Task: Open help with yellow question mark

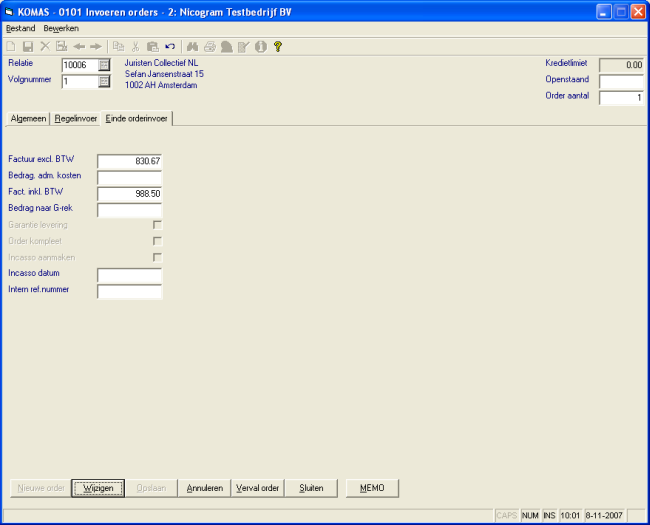Action: (x=278, y=46)
